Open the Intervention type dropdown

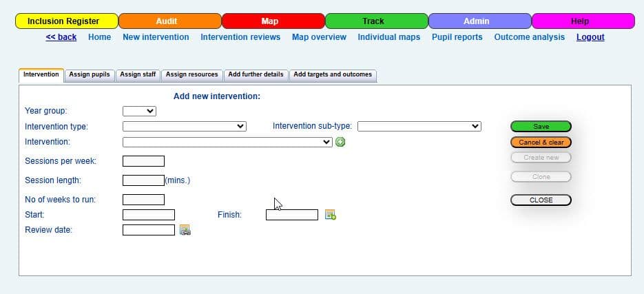(185, 127)
